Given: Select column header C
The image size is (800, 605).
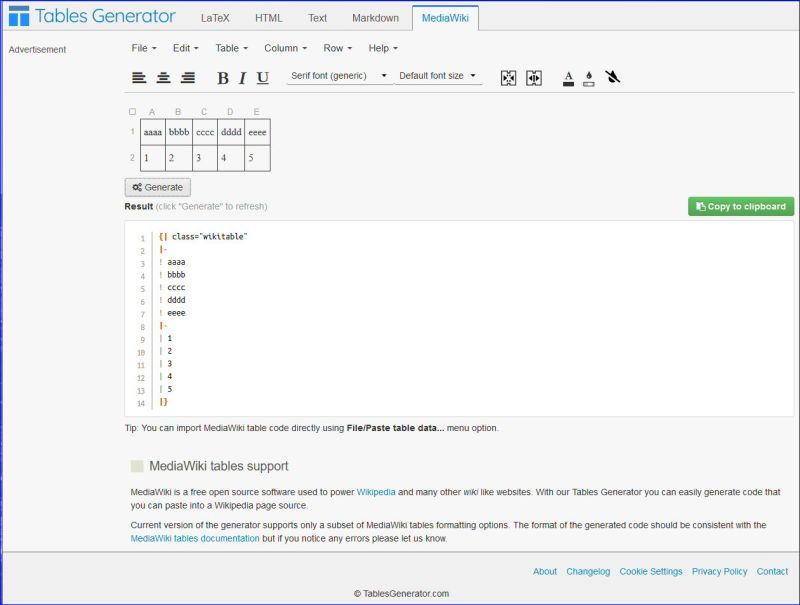Looking at the screenshot, I should 204,112.
